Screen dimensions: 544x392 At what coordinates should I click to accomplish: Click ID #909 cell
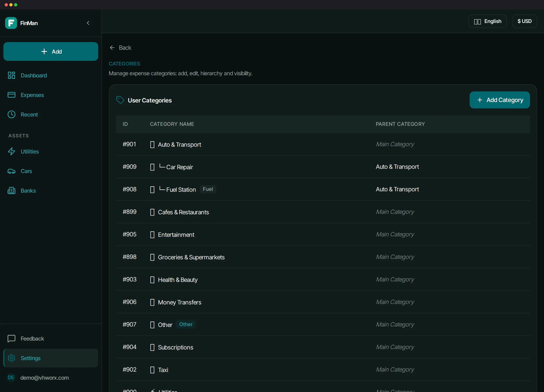tap(130, 167)
